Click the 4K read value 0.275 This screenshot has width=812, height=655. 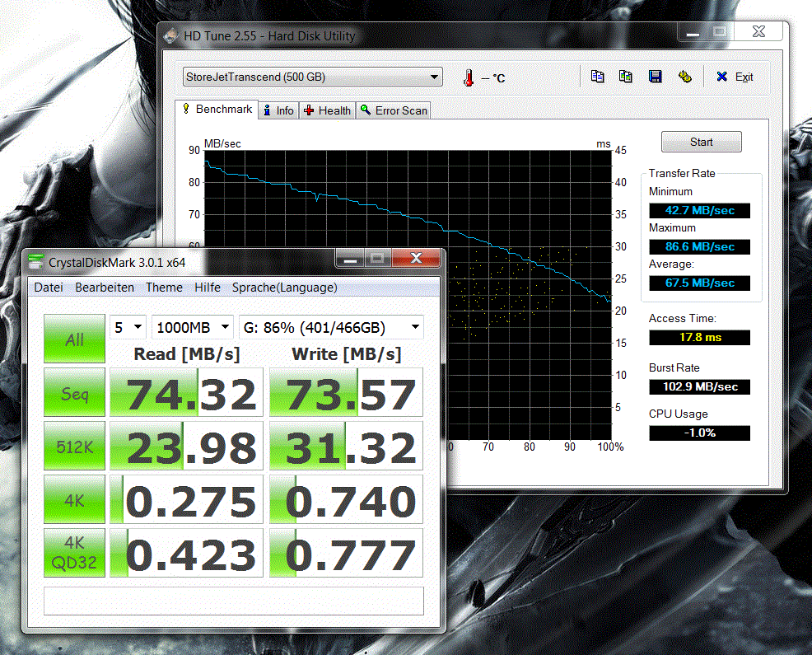pos(186,499)
